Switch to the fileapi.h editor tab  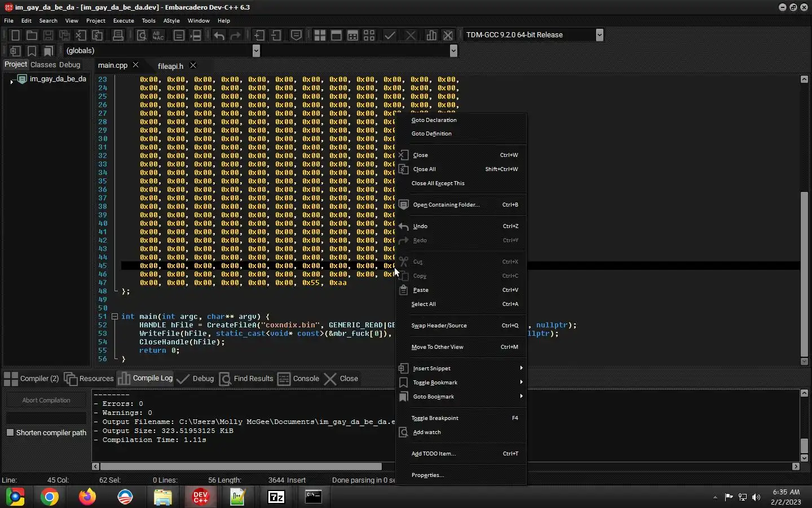(170, 66)
